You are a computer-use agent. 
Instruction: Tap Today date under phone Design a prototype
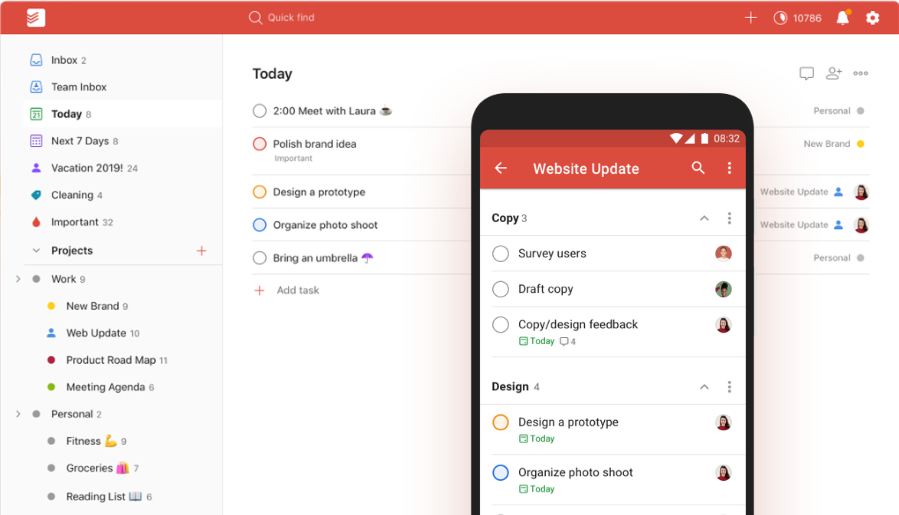click(537, 439)
